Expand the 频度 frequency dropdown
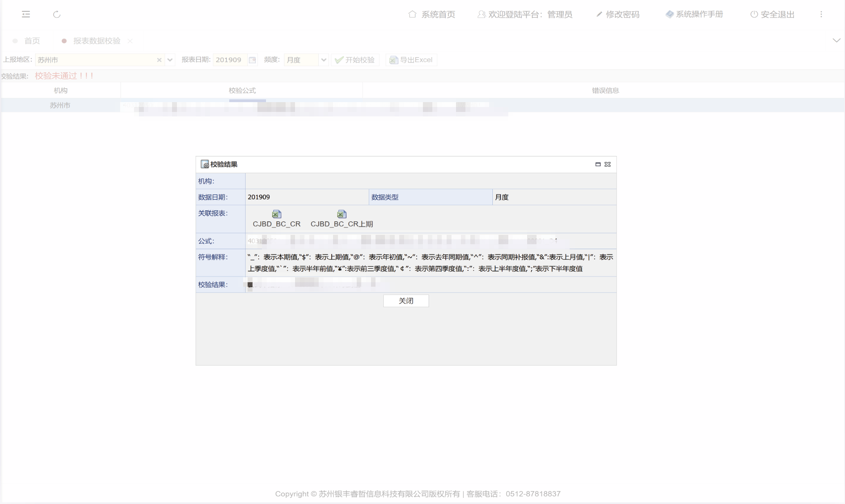Image resolution: width=845 pixels, height=504 pixels. click(324, 60)
